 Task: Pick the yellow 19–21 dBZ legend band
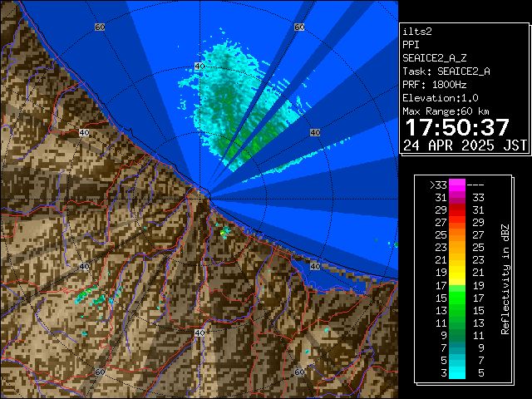pos(457,273)
